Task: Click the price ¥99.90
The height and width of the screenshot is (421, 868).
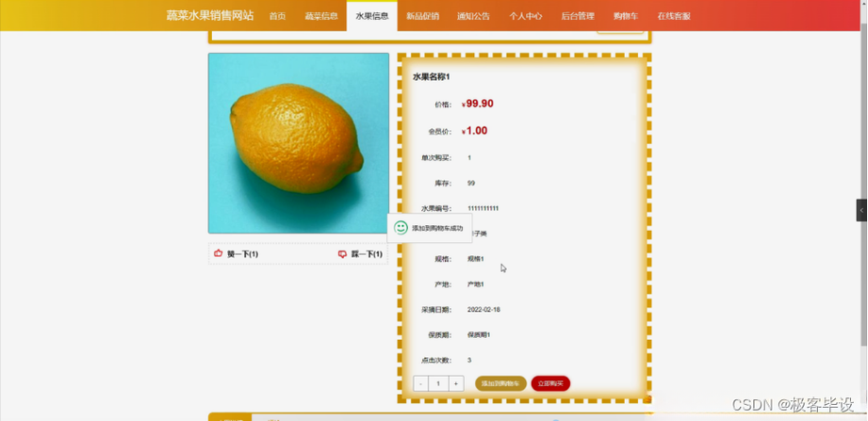Action: pos(477,104)
